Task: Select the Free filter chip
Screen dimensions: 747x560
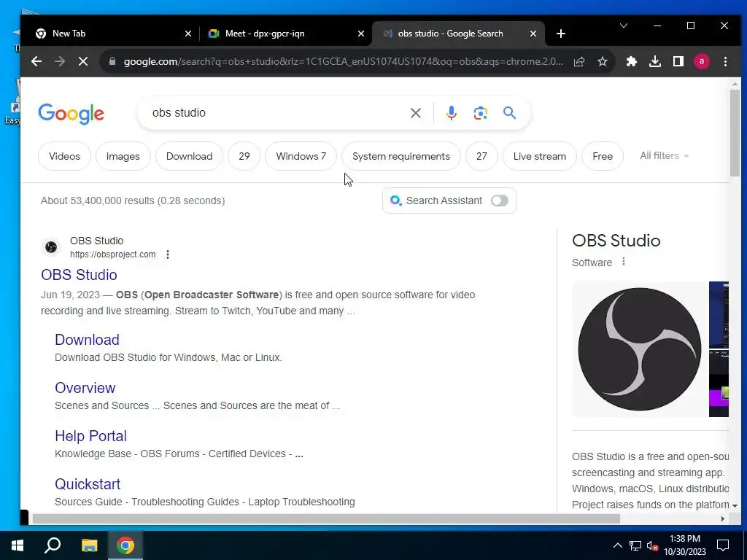Action: click(x=603, y=156)
